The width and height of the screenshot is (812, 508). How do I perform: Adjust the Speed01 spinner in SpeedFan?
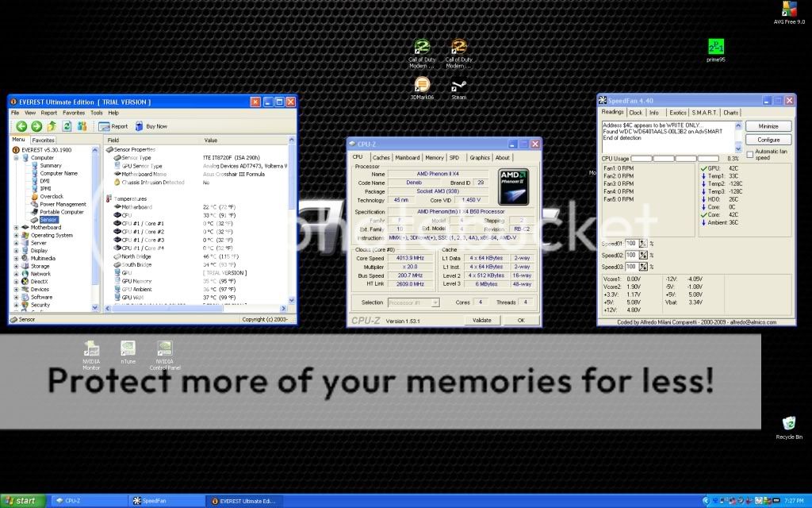642,244
